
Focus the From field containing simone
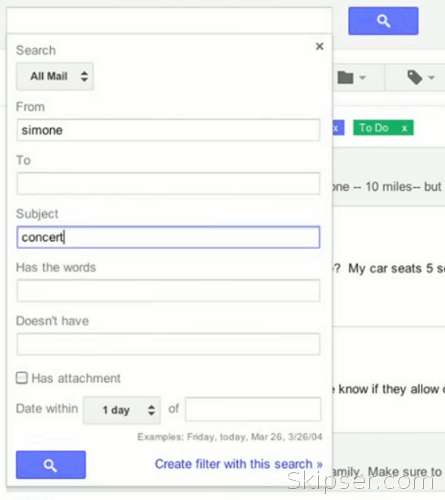point(168,130)
